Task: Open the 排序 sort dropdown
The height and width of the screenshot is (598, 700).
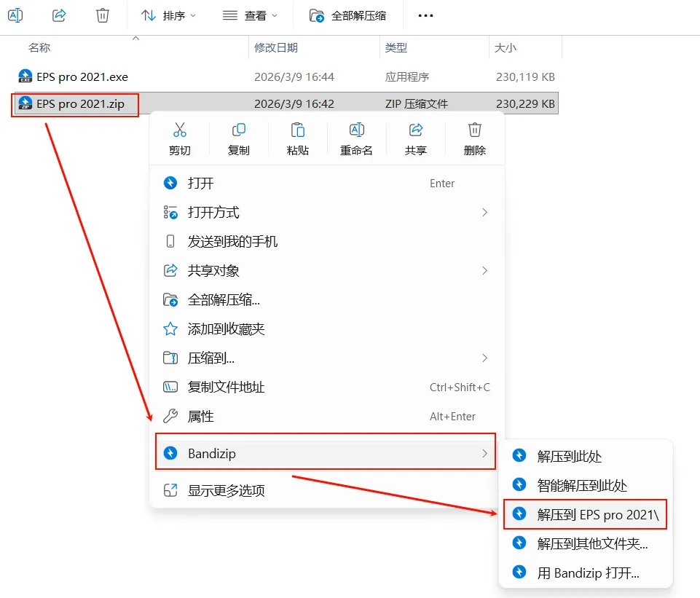Action: click(168, 15)
